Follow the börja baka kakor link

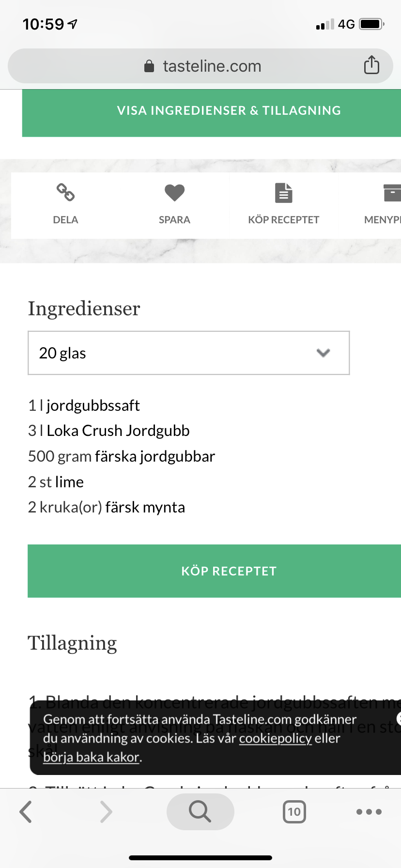pos(91,757)
